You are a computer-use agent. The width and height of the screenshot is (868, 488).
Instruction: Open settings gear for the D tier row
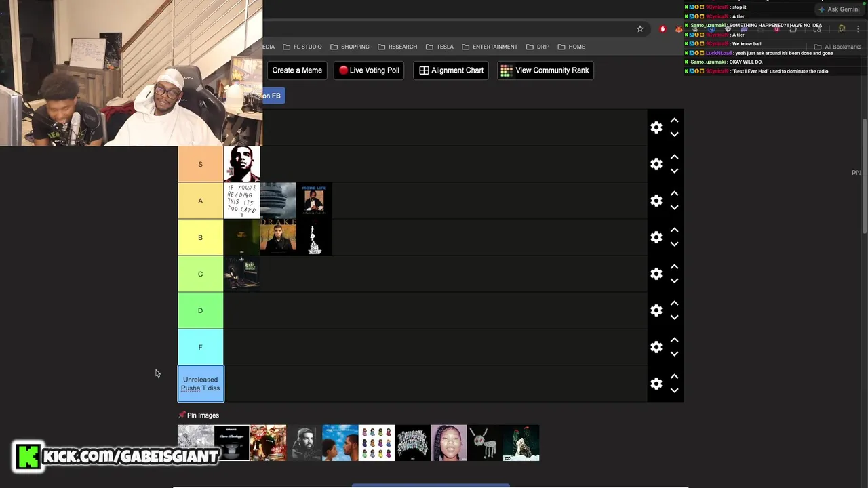[656, 310]
